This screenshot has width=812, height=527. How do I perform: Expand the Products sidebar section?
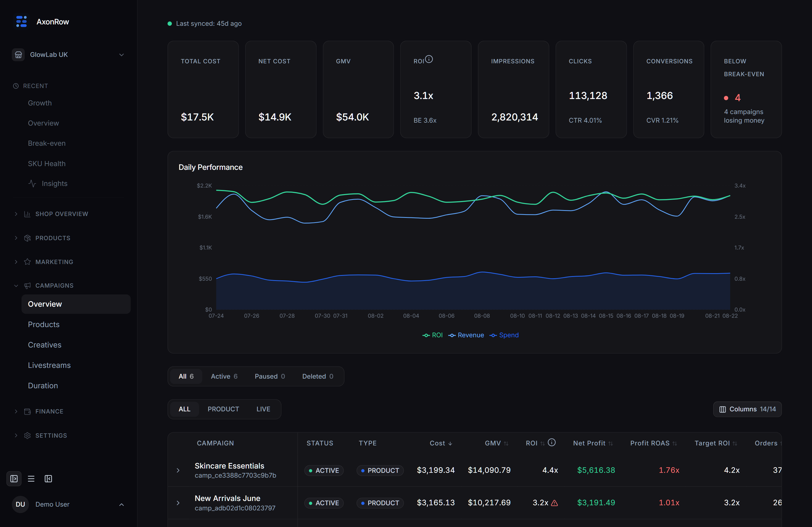pyautogui.click(x=16, y=238)
